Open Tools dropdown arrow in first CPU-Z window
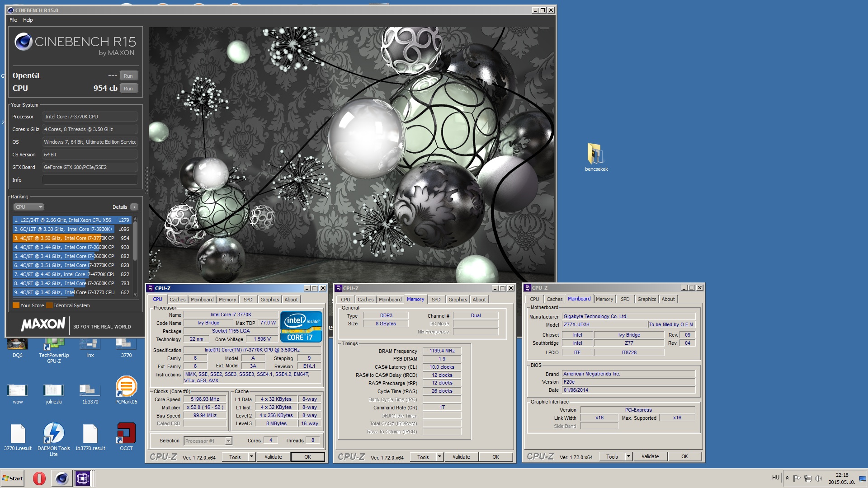The height and width of the screenshot is (488, 868). coord(251,457)
